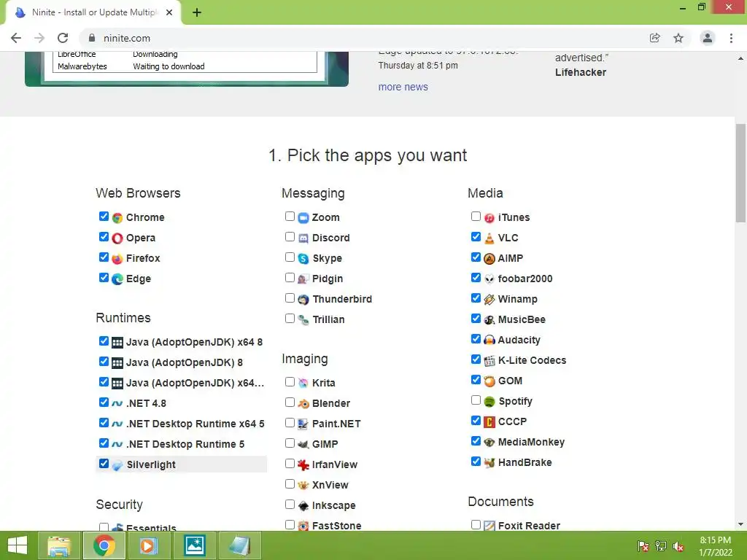Uncheck the MediaMonkey checkbox
The width and height of the screenshot is (747, 560).
click(476, 441)
